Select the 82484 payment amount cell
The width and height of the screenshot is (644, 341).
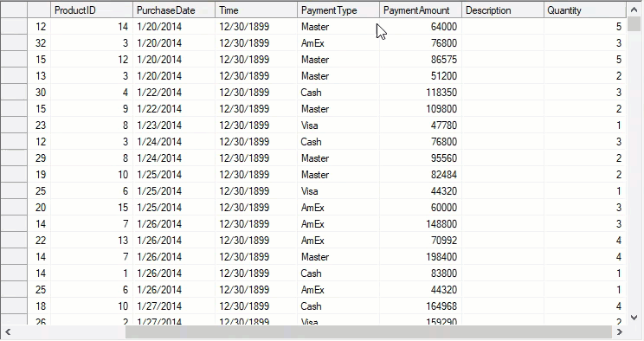(420, 175)
